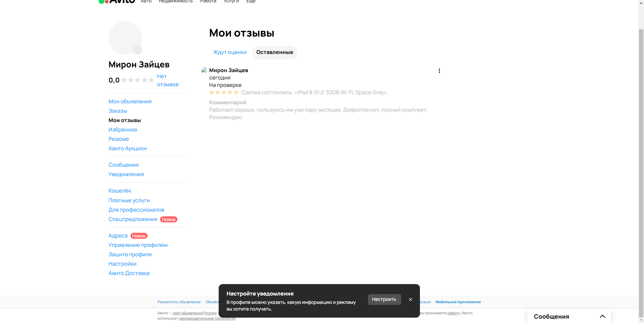This screenshot has width=644, height=323.
Task: Click the profile rating stars in sidebar
Action: click(x=138, y=80)
